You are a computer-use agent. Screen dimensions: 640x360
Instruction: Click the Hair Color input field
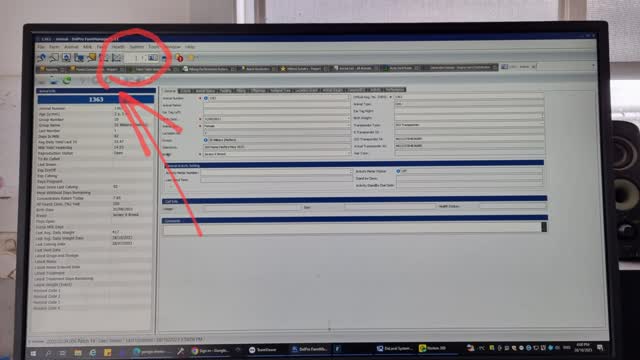click(469, 153)
